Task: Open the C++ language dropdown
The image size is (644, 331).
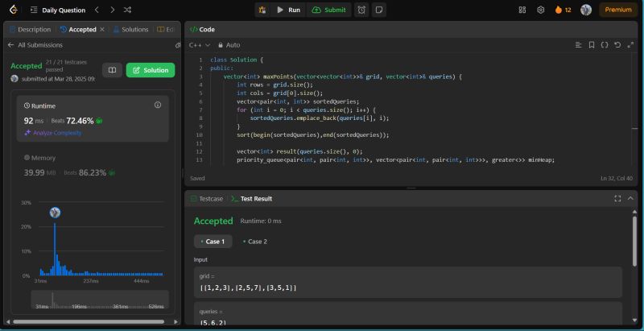Action: pos(200,45)
